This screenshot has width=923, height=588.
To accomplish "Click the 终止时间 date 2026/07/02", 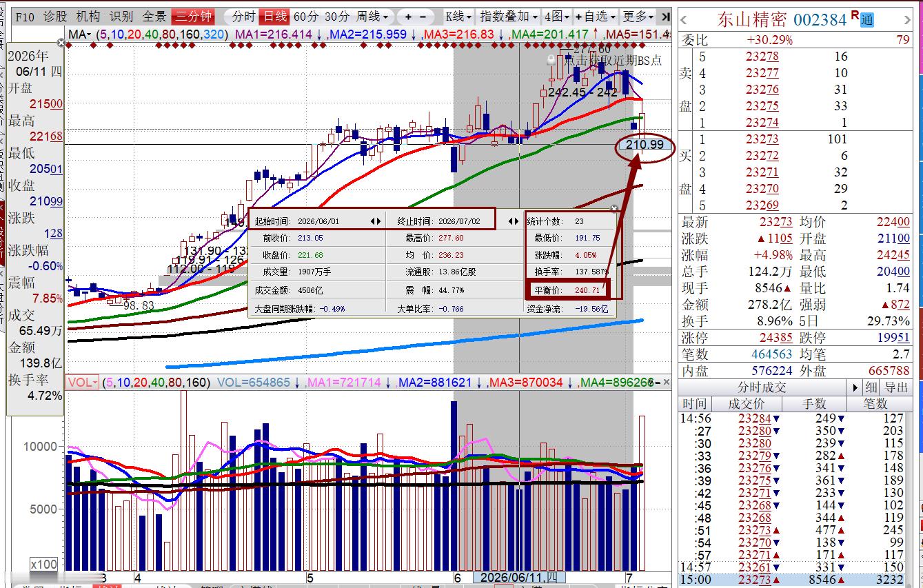I will pos(459,221).
